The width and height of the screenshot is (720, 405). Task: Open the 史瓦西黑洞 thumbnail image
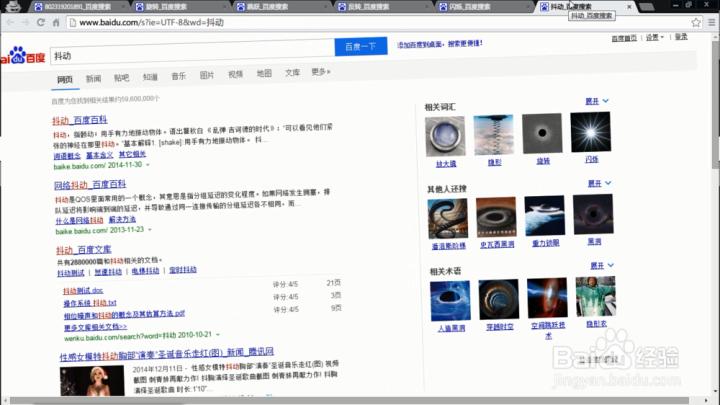(x=496, y=217)
